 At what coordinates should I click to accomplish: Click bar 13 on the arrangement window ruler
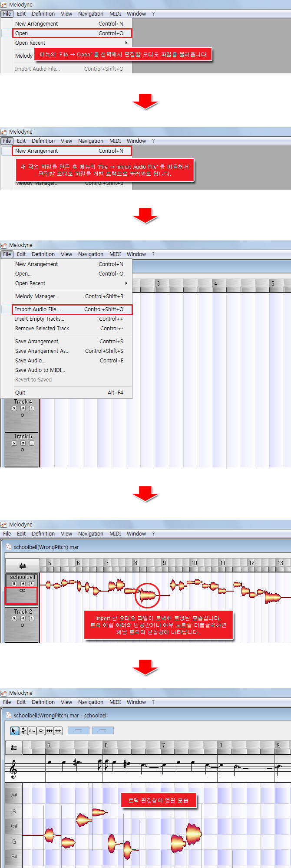(280, 563)
